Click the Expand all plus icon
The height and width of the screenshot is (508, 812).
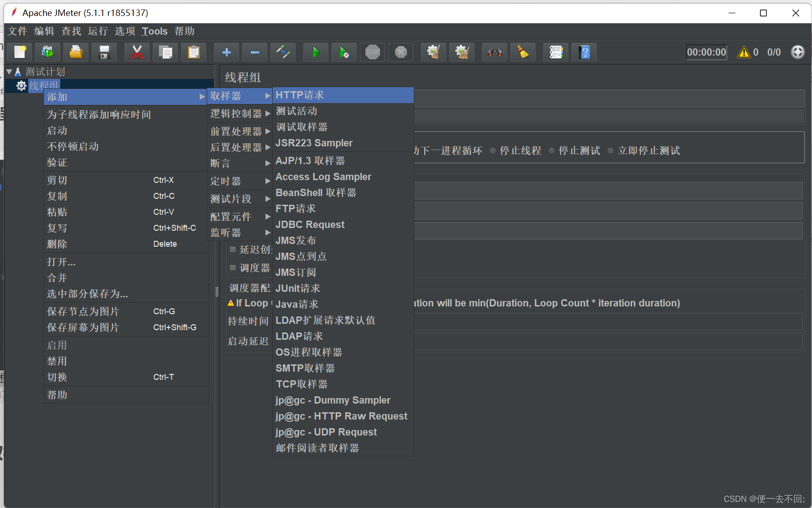point(227,52)
